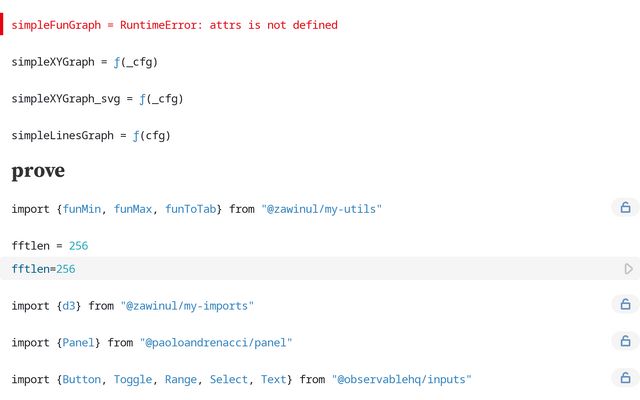Open "@paoloandrenacci/panel" notebook link
Image resolution: width=640 pixels, height=400 pixels.
click(x=216, y=342)
